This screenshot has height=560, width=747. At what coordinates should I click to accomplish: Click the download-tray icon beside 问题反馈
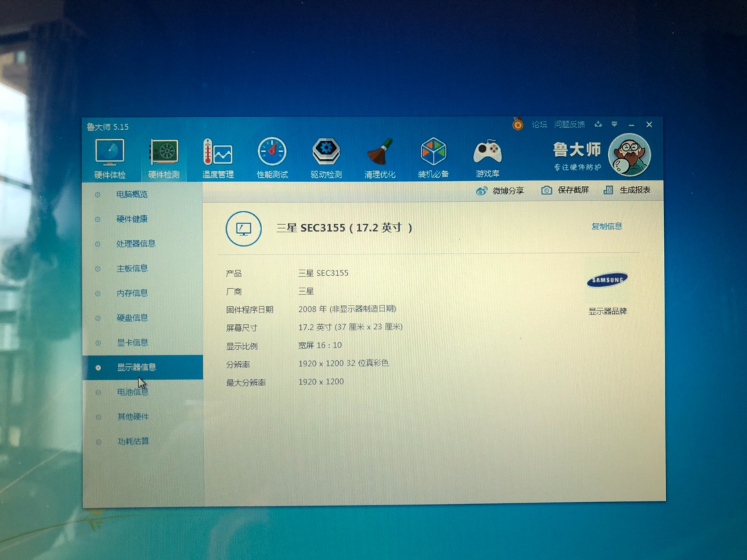coord(598,124)
